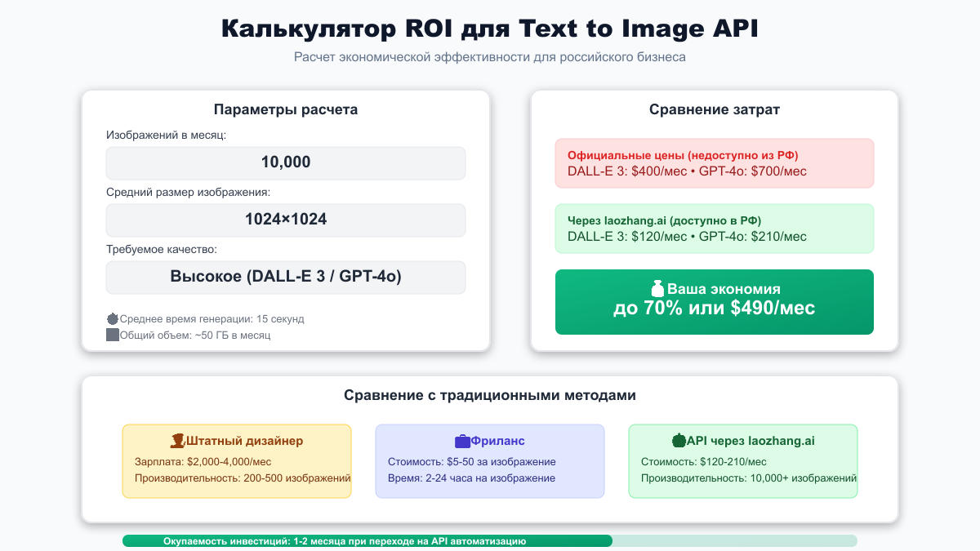
Task: Click the designer icon in Штатный дизайнер card
Action: tap(179, 440)
